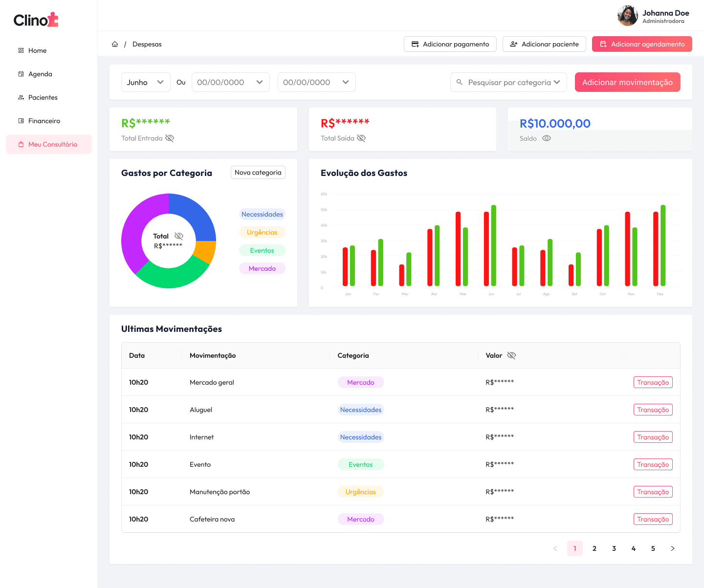The image size is (704, 588).
Task: Click the Meu Consultório briefcase icon
Action: pyautogui.click(x=21, y=144)
